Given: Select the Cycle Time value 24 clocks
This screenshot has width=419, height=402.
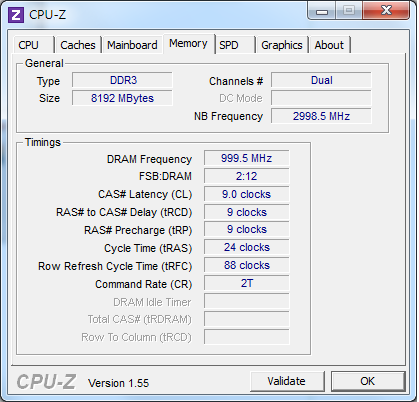Looking at the screenshot, I should (x=247, y=247).
